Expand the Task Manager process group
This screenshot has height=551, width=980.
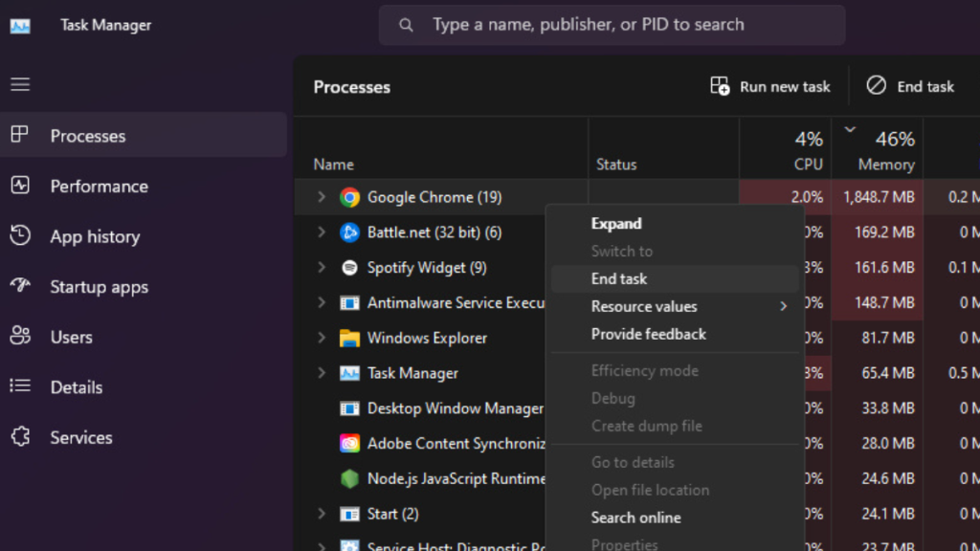tap(322, 373)
